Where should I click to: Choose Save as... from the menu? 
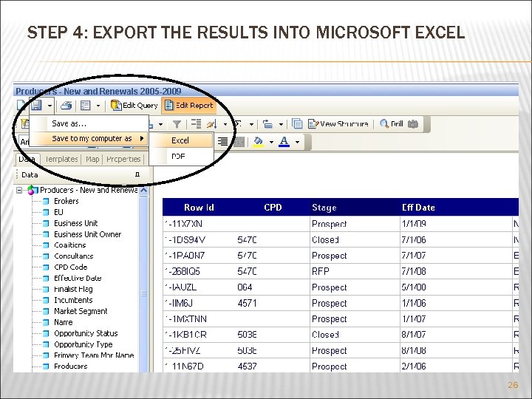(89, 124)
